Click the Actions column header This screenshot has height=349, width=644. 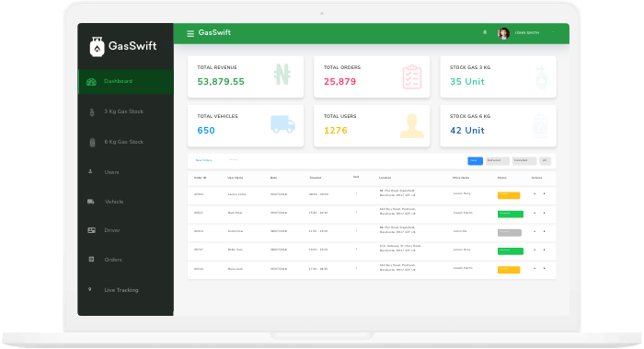point(536,178)
